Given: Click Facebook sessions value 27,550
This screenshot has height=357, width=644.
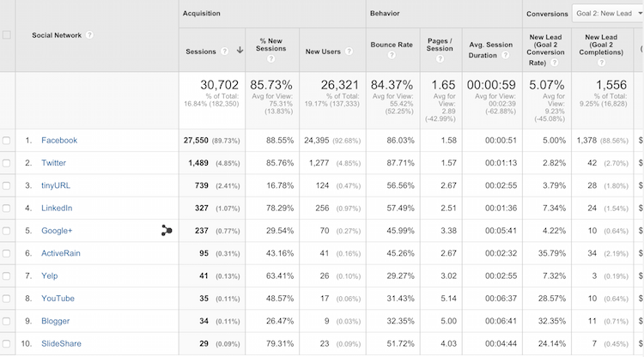Looking at the screenshot, I should pyautogui.click(x=196, y=141).
